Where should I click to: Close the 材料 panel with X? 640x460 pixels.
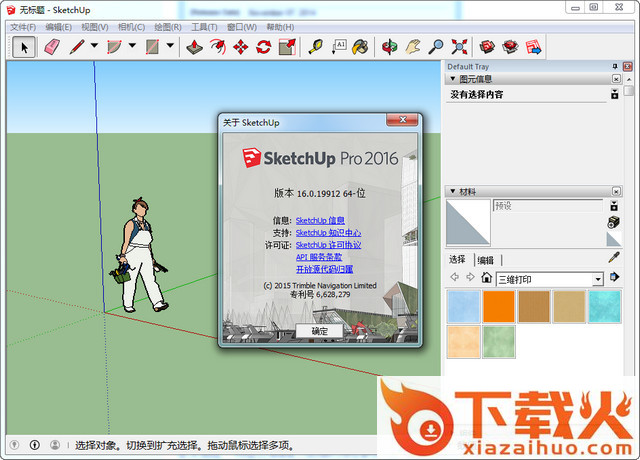[x=616, y=191]
